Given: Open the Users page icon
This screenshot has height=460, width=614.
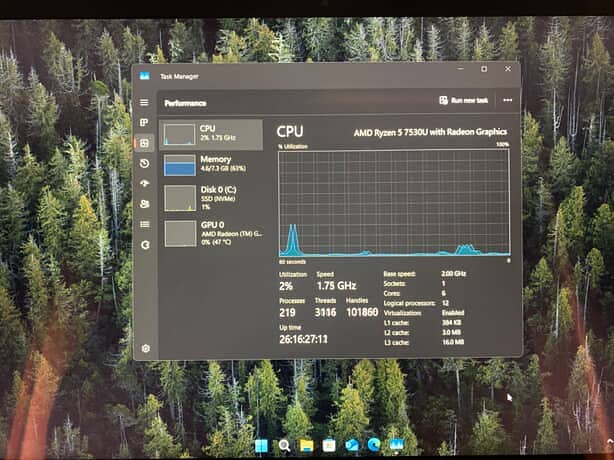Looking at the screenshot, I should pyautogui.click(x=144, y=204).
